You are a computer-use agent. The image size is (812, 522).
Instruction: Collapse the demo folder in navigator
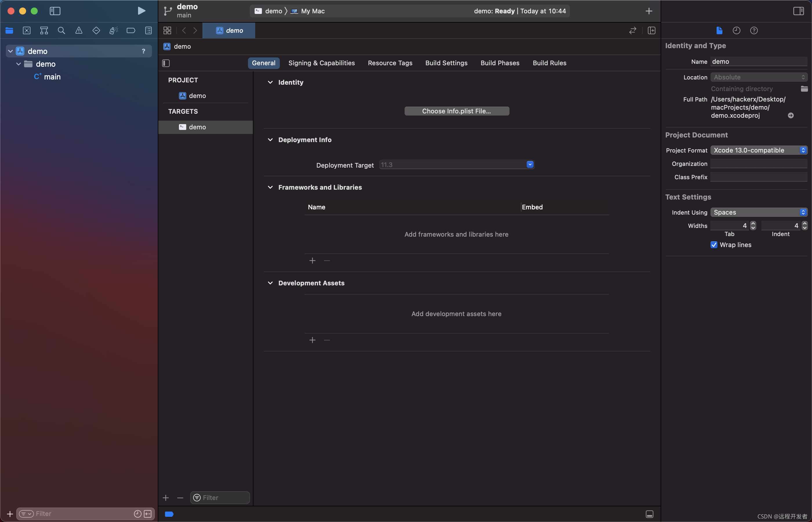tap(19, 64)
